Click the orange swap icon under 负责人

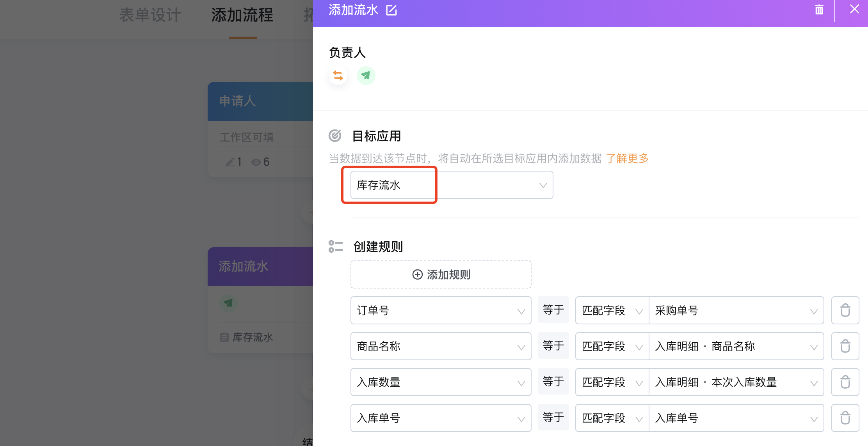click(x=338, y=76)
